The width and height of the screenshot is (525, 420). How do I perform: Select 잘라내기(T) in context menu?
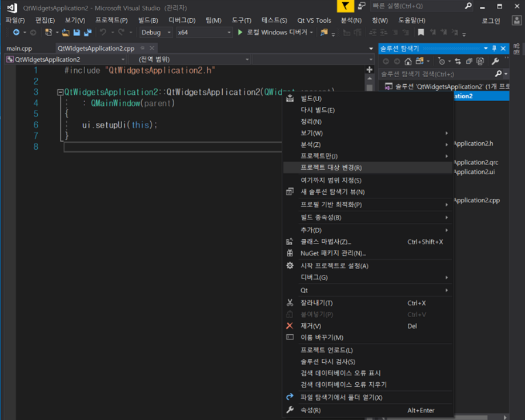[x=367, y=303]
